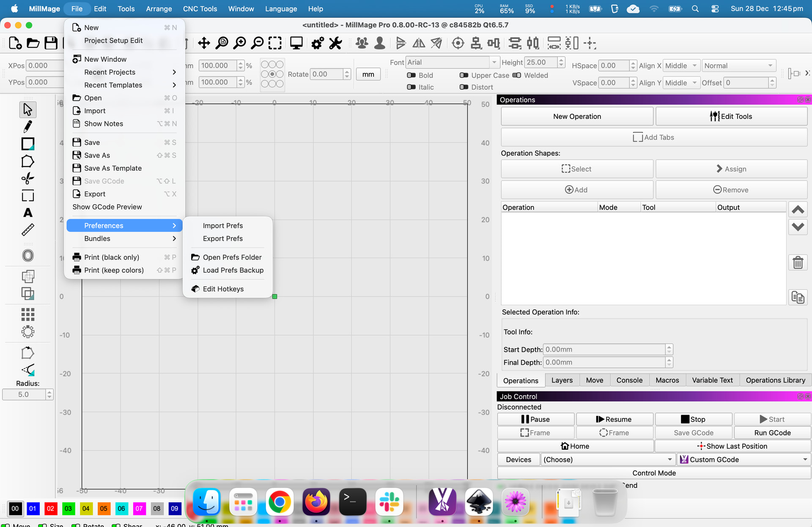Select the pointer selection tool
Screen dimensions: 812x527
[x=27, y=109]
